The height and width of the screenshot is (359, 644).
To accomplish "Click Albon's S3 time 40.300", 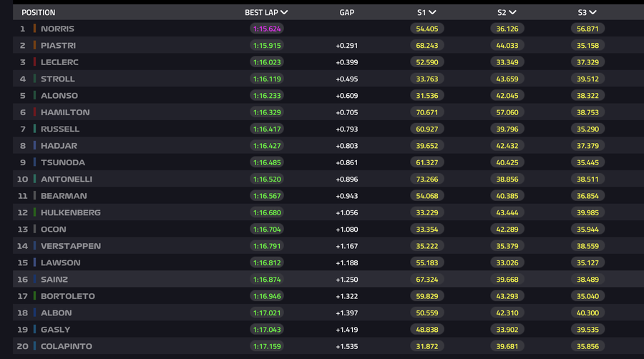I will 587,313.
